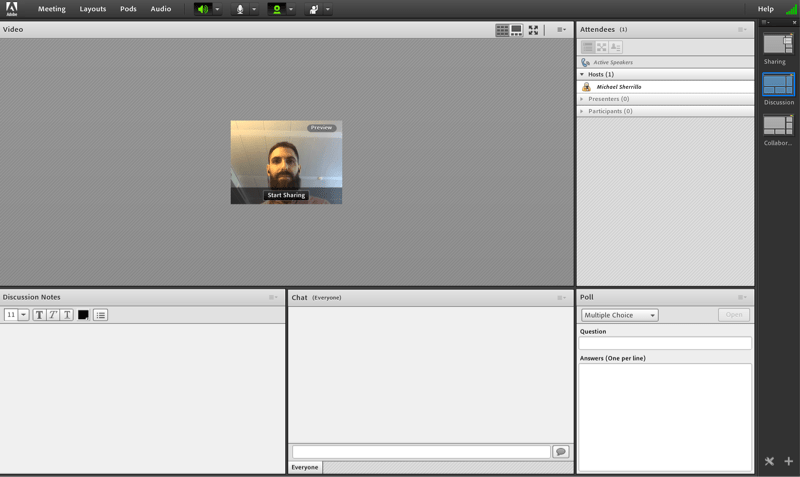This screenshot has width=800, height=477.
Task: Toggle the microphone icon
Action: [240, 9]
